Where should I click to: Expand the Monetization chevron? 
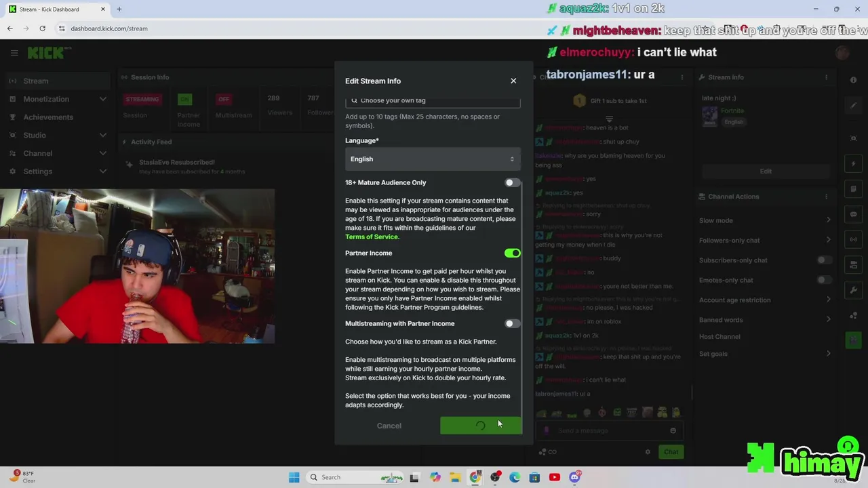[x=102, y=99]
